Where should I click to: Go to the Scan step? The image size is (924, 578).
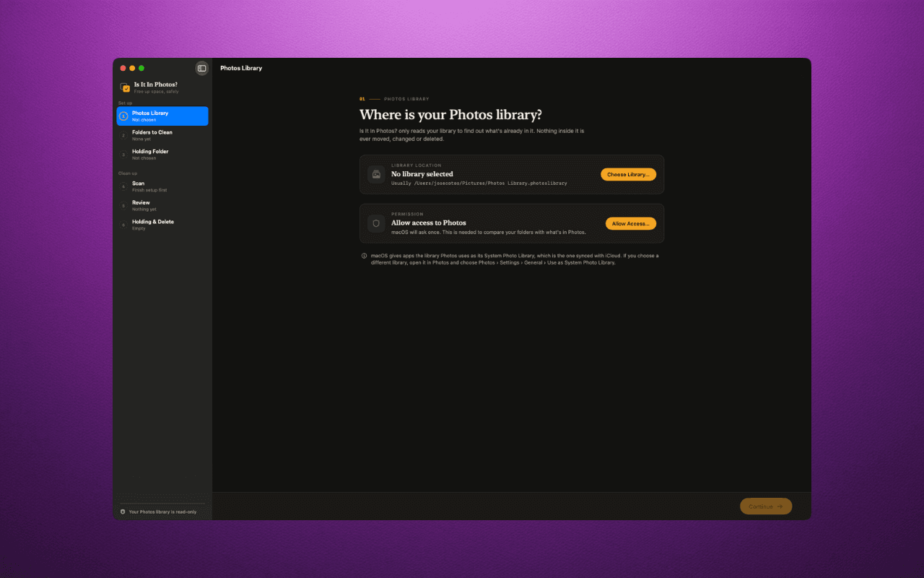162,186
